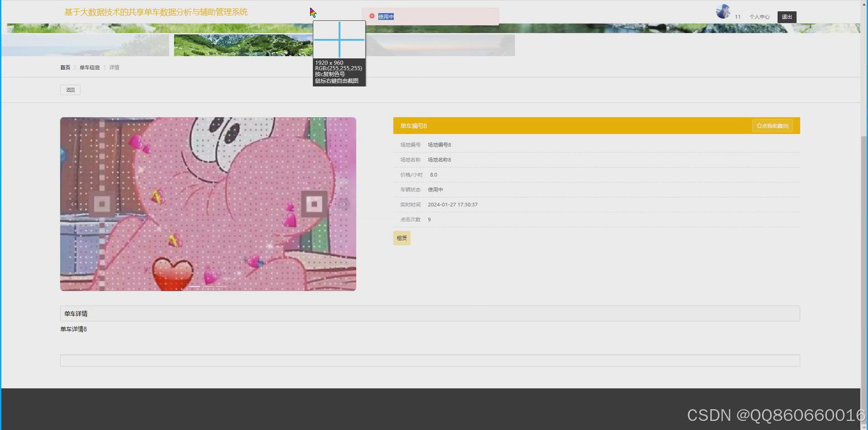
Task: Click the 单车详情8 description text
Action: [74, 329]
